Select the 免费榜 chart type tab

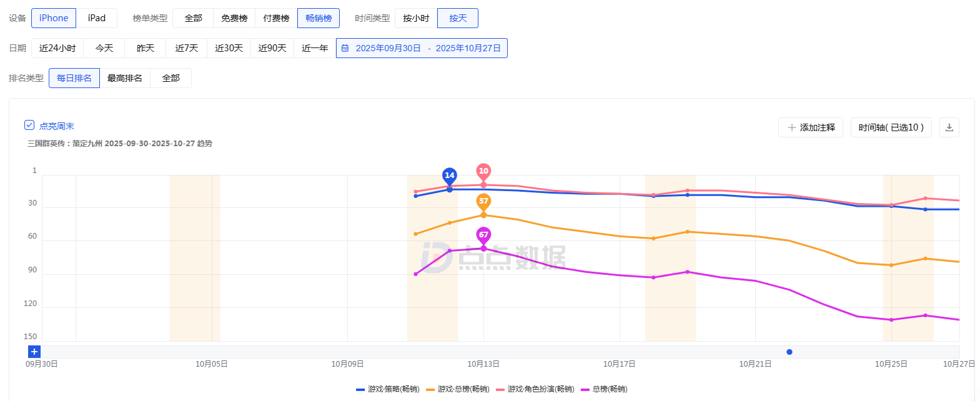(x=234, y=18)
